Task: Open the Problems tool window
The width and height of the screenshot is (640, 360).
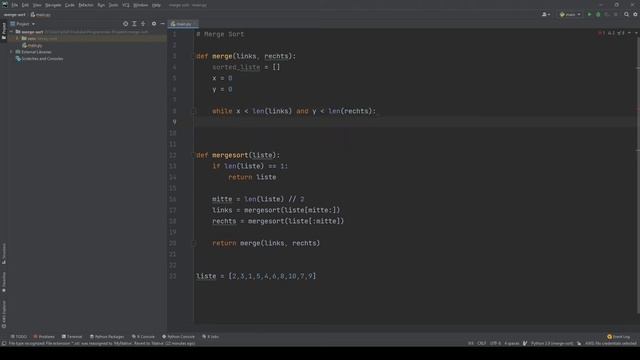Action: point(44,337)
